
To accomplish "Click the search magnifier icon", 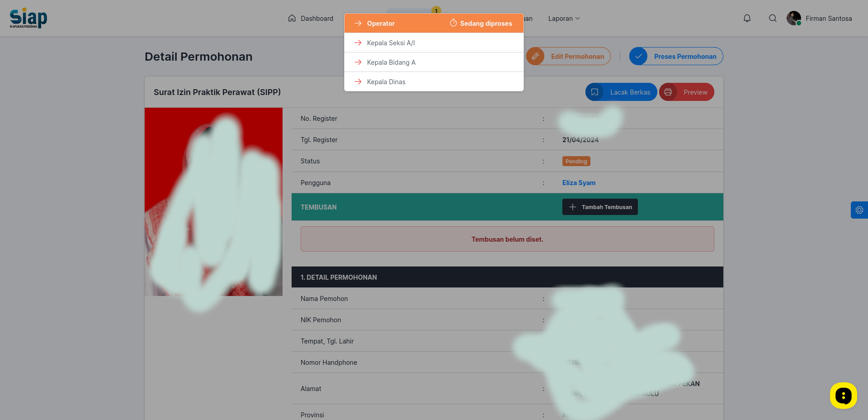I will pyautogui.click(x=773, y=18).
